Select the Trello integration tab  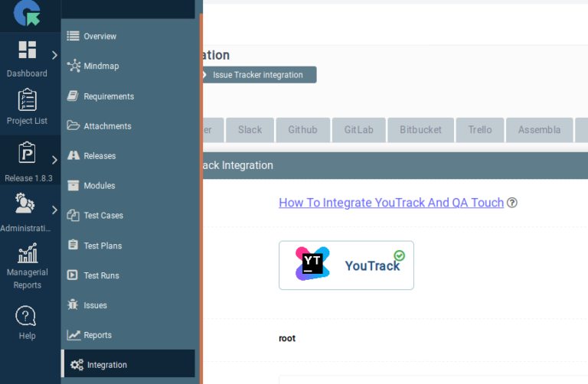click(480, 130)
